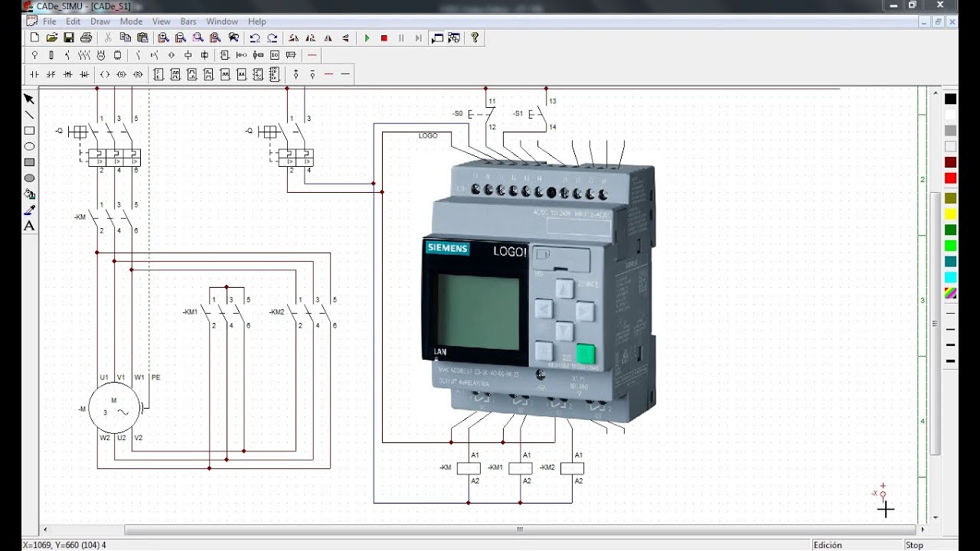
Task: Click 'Edición' in the status bar
Action: tap(828, 545)
